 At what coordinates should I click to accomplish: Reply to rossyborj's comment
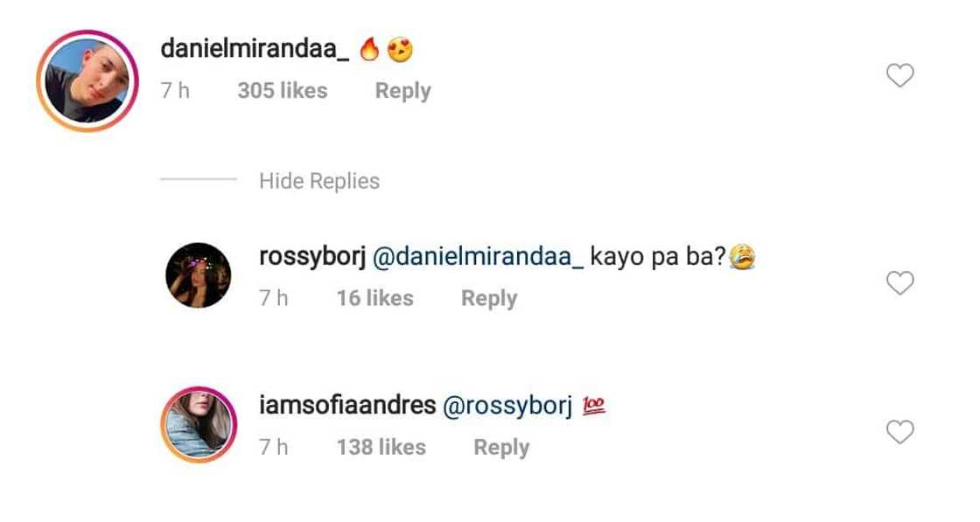tap(489, 298)
